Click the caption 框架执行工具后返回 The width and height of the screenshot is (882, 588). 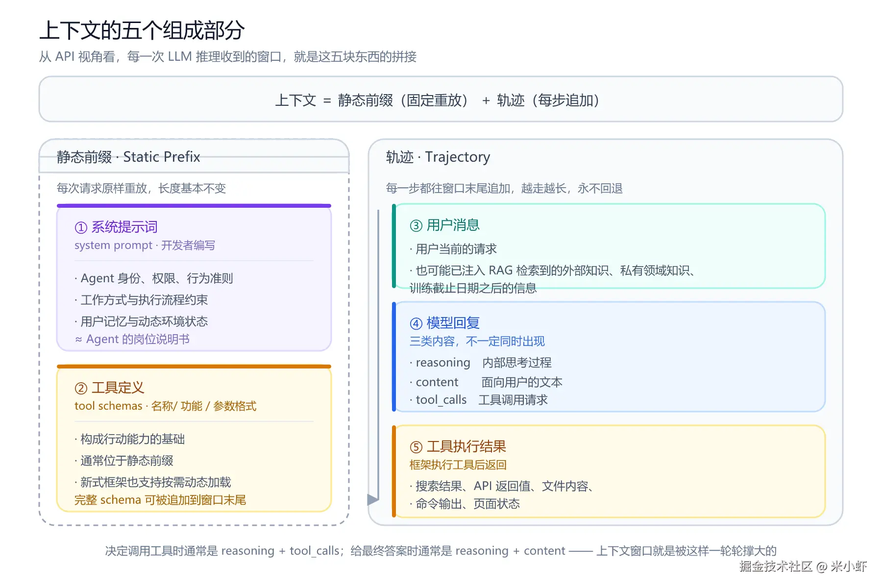(458, 465)
